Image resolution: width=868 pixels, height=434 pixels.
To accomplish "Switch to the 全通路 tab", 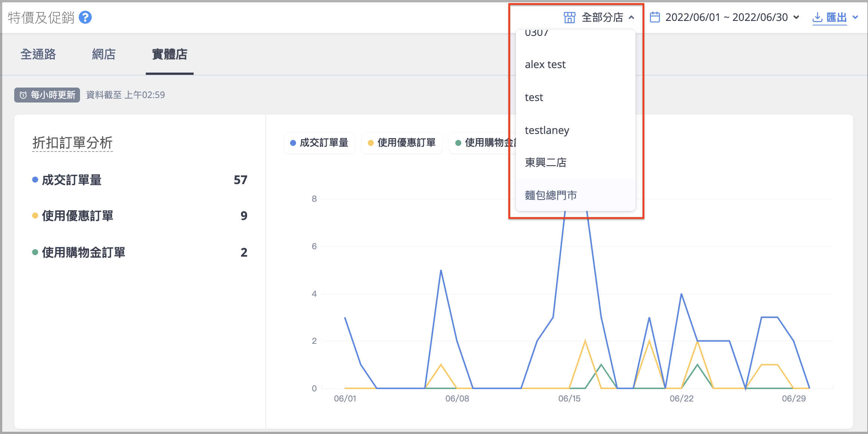I will pos(38,54).
